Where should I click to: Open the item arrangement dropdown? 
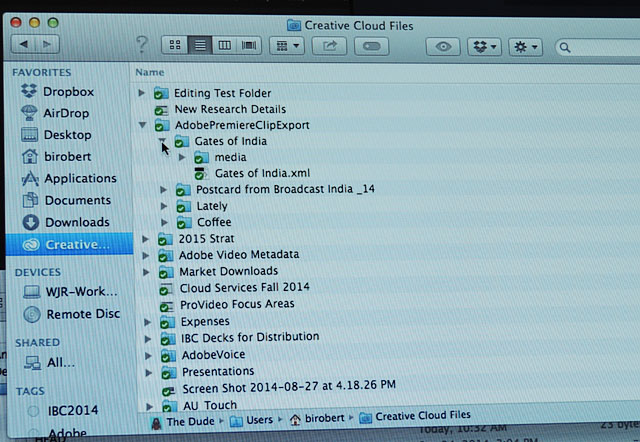click(x=287, y=46)
